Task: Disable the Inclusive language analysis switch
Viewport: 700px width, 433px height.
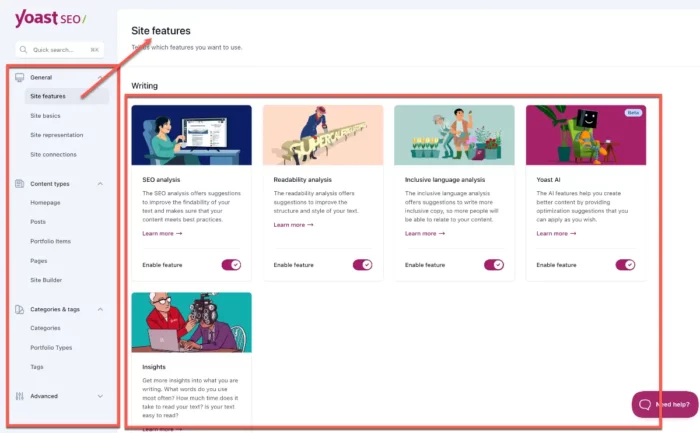Action: pyautogui.click(x=494, y=265)
